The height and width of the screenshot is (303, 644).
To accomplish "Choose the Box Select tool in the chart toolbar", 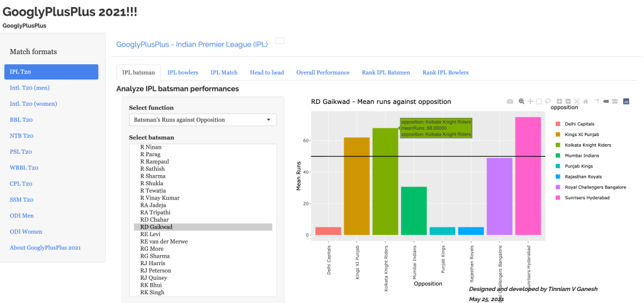I will pyautogui.click(x=539, y=101).
